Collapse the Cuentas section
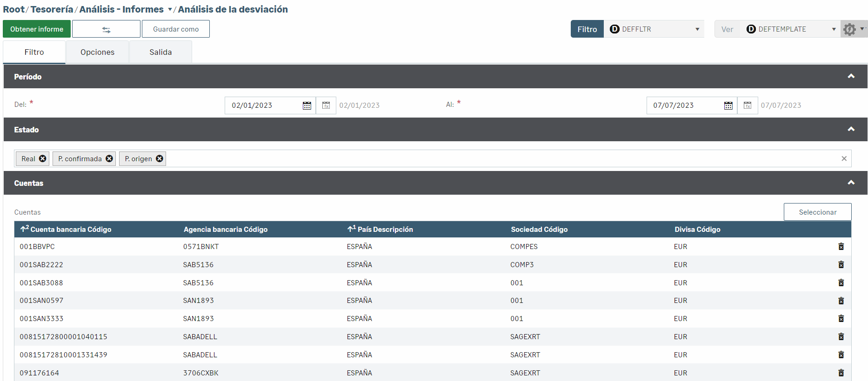The height and width of the screenshot is (381, 868). (x=851, y=183)
